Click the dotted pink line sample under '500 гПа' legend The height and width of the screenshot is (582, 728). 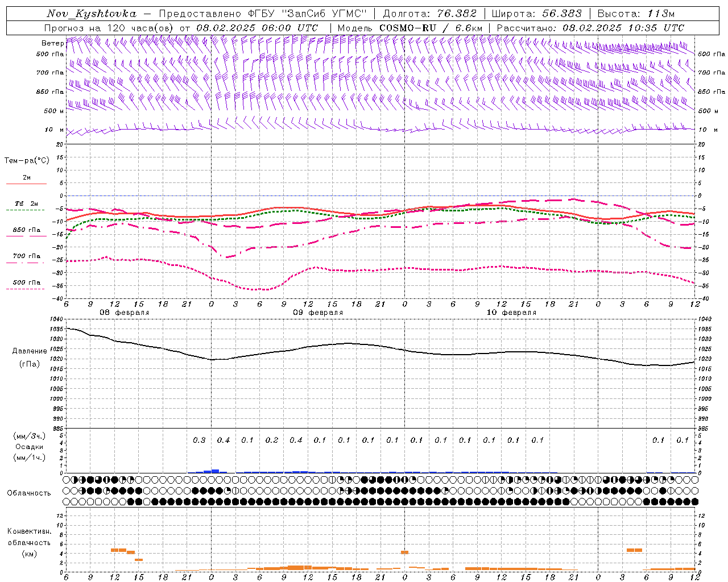tap(26, 289)
